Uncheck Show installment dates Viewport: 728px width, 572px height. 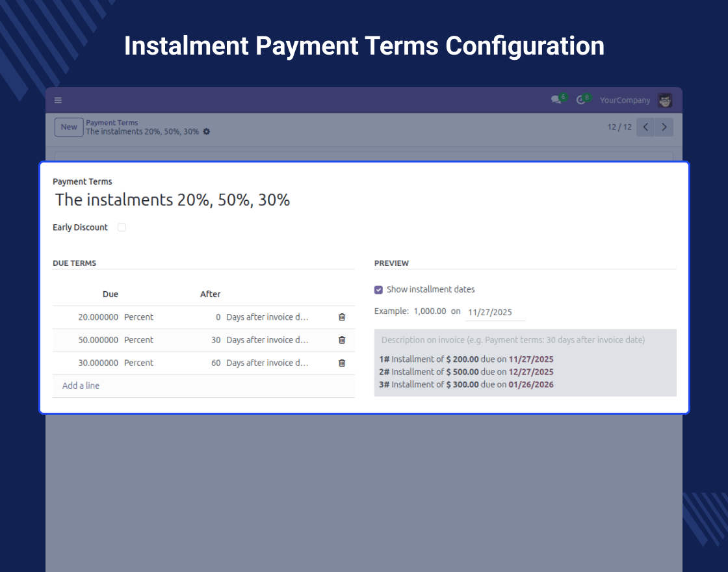click(378, 290)
